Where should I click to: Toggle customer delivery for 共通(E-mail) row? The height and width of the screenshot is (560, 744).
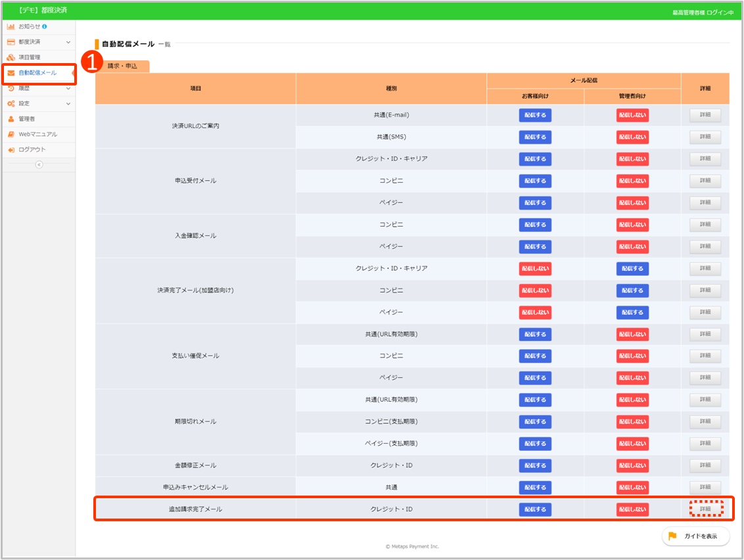[x=535, y=115]
